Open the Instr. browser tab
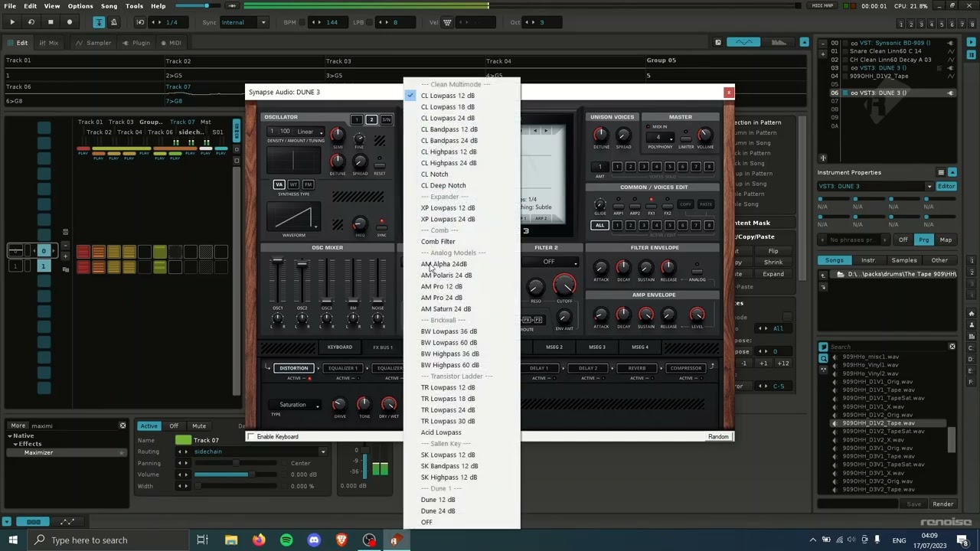Image resolution: width=980 pixels, height=551 pixels. coord(868,260)
